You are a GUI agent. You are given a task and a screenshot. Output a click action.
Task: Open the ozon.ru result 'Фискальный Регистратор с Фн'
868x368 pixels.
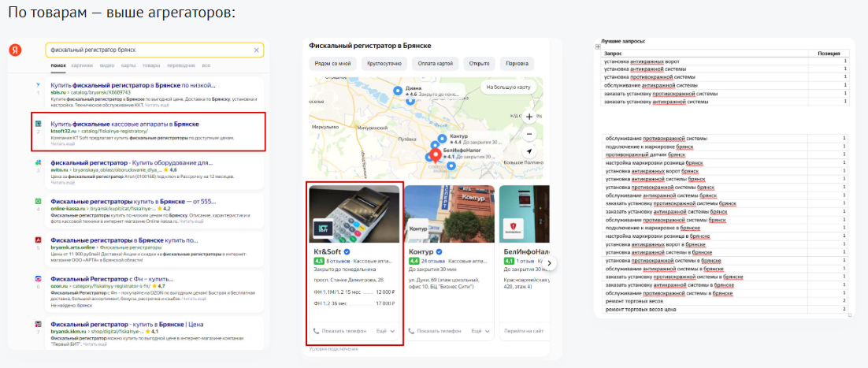[x=112, y=279]
